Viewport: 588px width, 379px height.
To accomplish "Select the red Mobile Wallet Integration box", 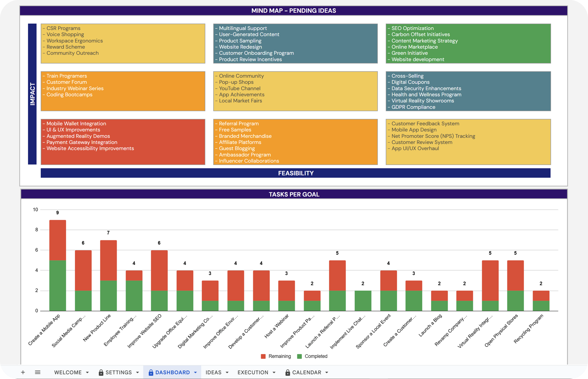I will 123,142.
